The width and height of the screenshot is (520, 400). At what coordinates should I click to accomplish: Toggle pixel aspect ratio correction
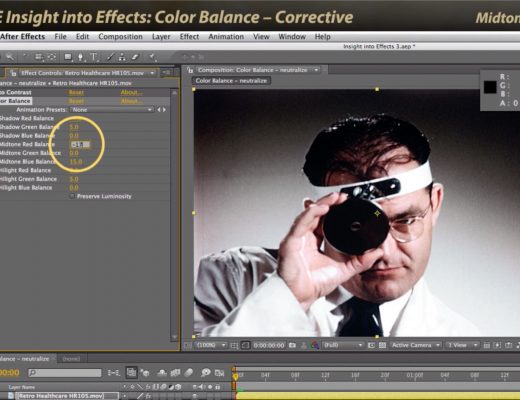(x=487, y=345)
